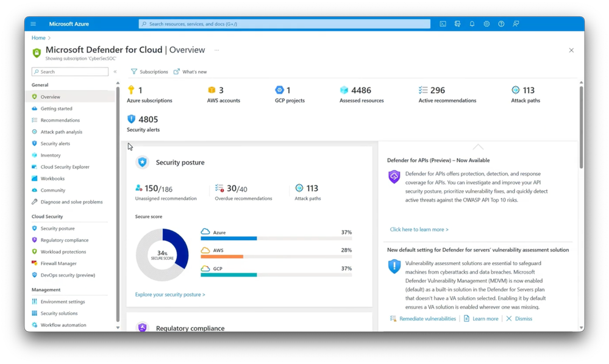Image resolution: width=609 pixels, height=364 pixels.
Task: Click the Security alerts shield tile
Action: tap(143, 124)
